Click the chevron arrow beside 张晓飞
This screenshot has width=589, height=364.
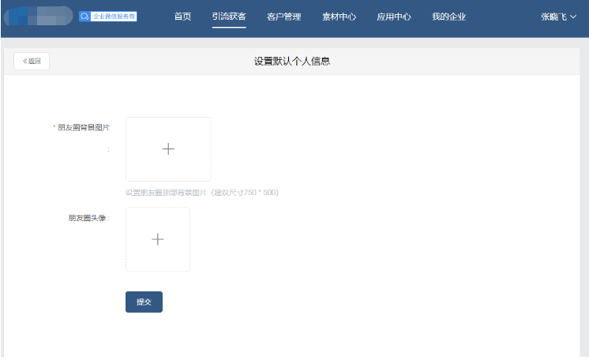tap(573, 17)
